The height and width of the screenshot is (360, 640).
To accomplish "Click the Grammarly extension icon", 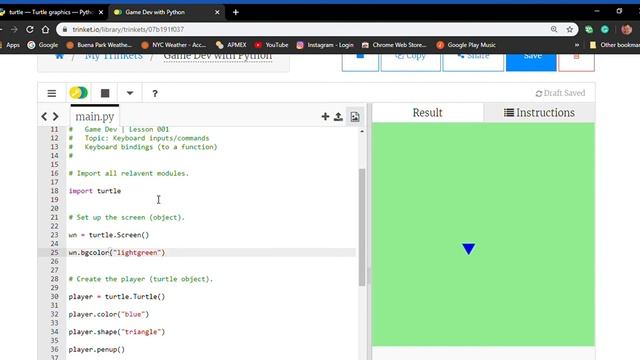I will (x=605, y=29).
